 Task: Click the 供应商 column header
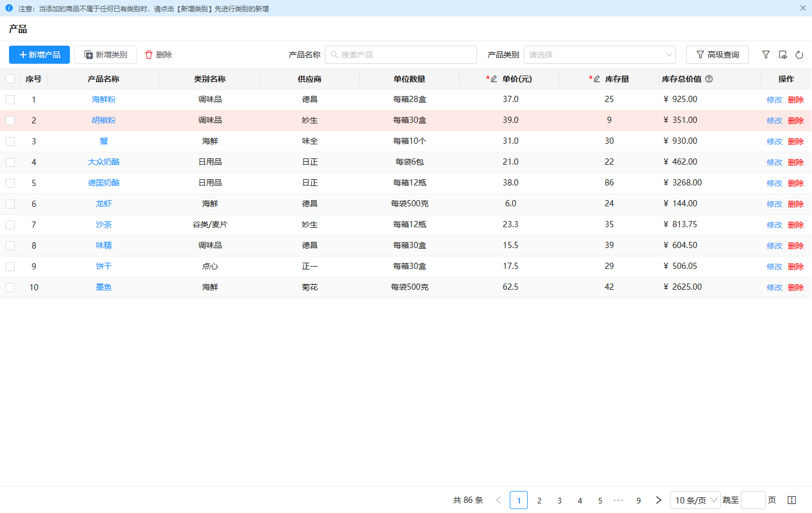[310, 79]
